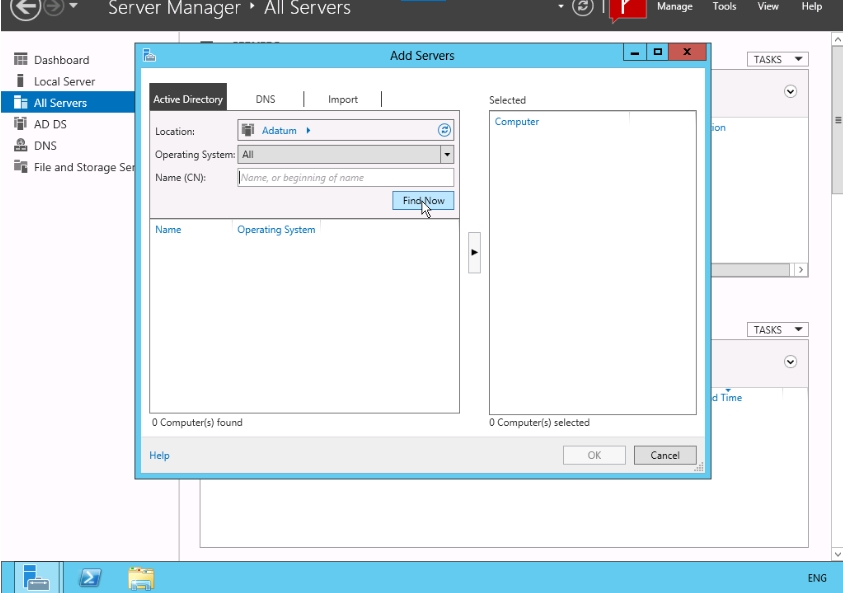Click the AD DS icon in sidebar
The width and height of the screenshot is (843, 593).
[x=20, y=124]
